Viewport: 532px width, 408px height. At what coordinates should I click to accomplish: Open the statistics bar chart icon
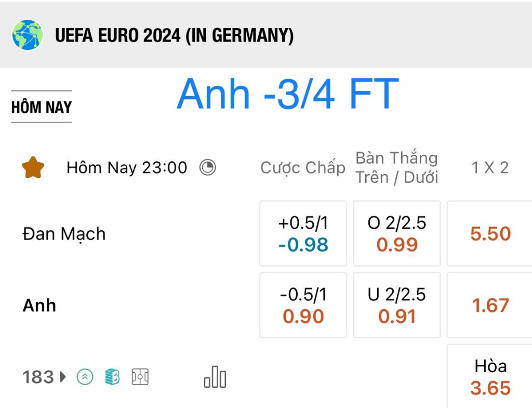pos(215,377)
